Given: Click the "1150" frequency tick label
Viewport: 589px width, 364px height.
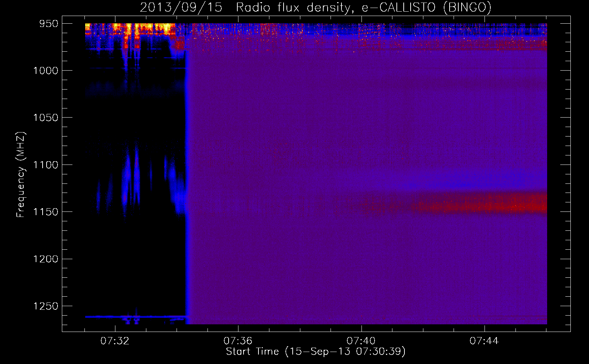Looking at the screenshot, I should [x=46, y=212].
